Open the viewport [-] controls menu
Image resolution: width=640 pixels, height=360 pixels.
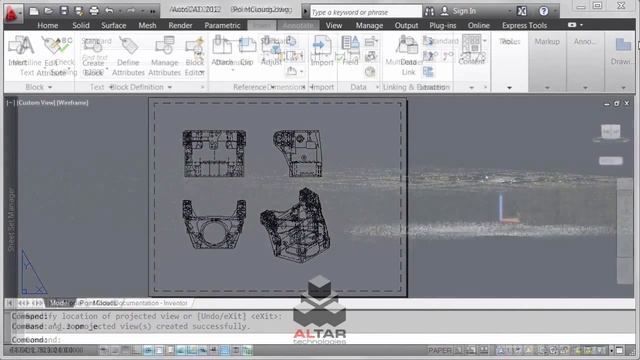pyautogui.click(x=11, y=103)
